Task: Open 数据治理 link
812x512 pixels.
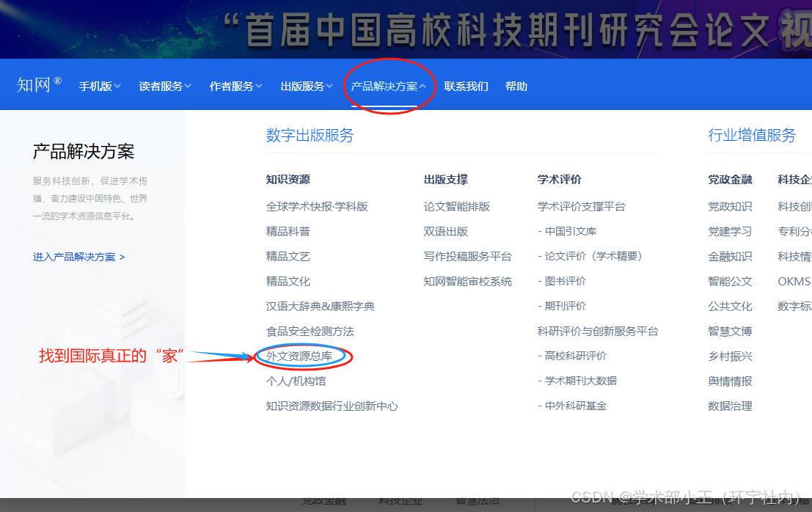Action: pyautogui.click(x=730, y=406)
